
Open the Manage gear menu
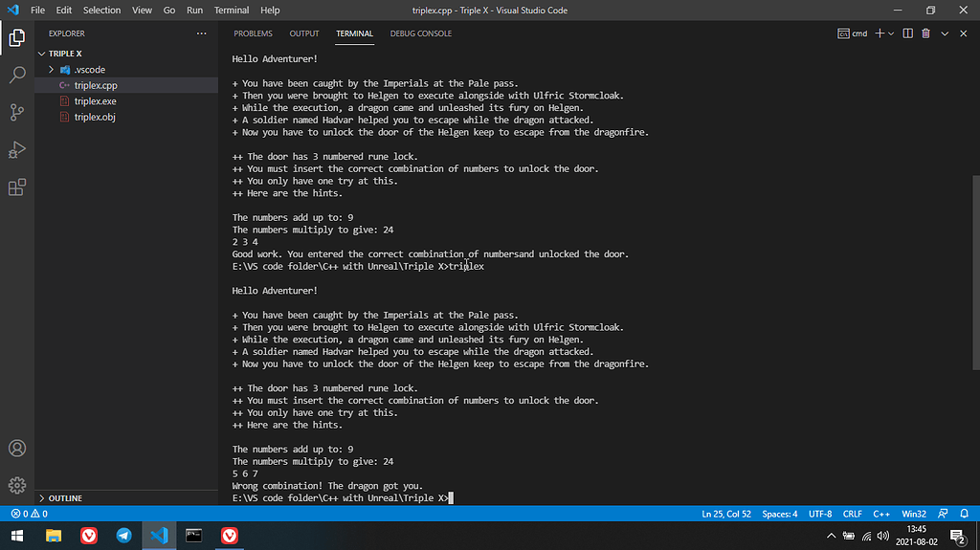17,485
